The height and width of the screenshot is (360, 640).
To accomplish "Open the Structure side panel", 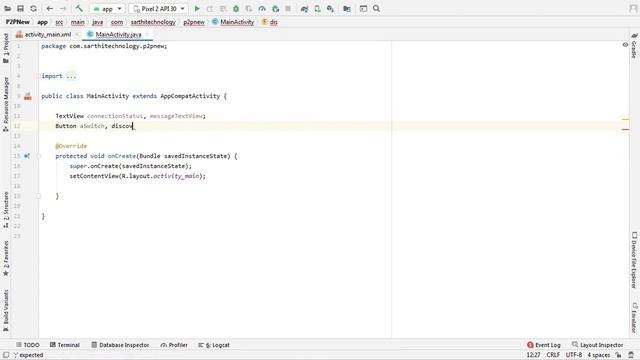I will [6, 209].
